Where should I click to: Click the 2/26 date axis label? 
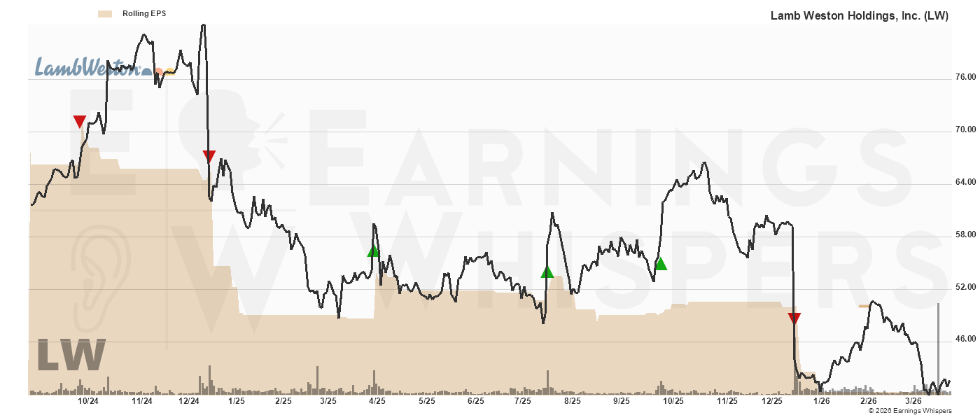[868, 401]
